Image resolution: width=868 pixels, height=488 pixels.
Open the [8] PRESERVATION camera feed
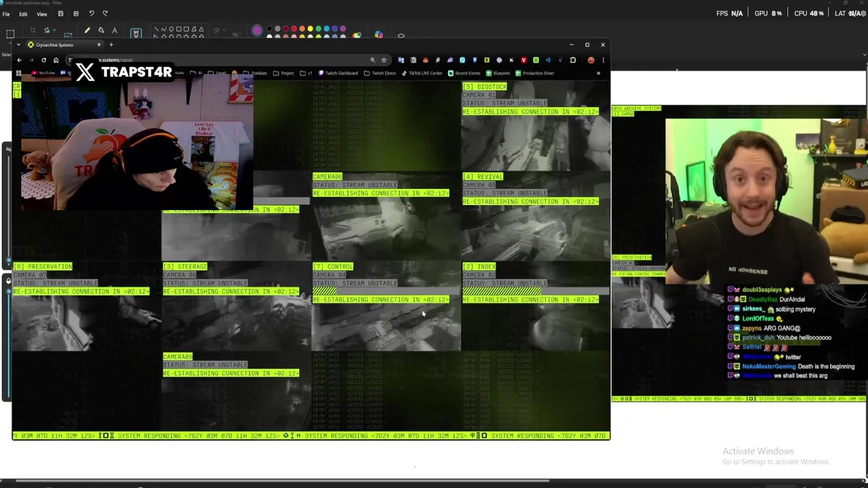(x=86, y=307)
